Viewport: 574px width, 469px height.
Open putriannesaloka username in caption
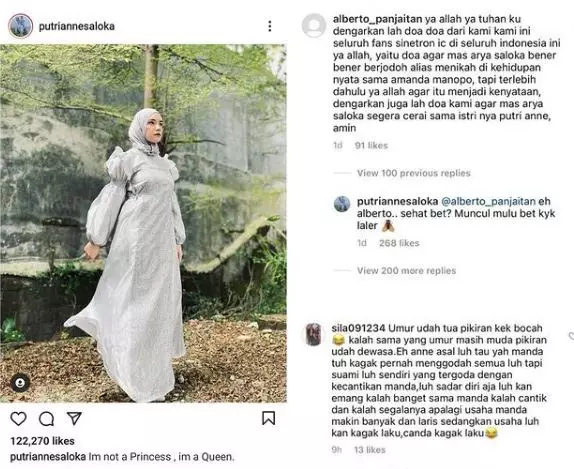(48, 457)
